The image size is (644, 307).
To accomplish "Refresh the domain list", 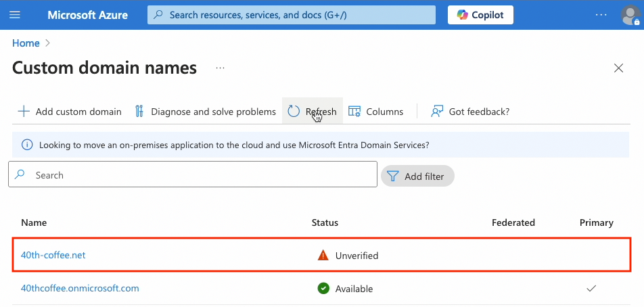I will coord(313,112).
